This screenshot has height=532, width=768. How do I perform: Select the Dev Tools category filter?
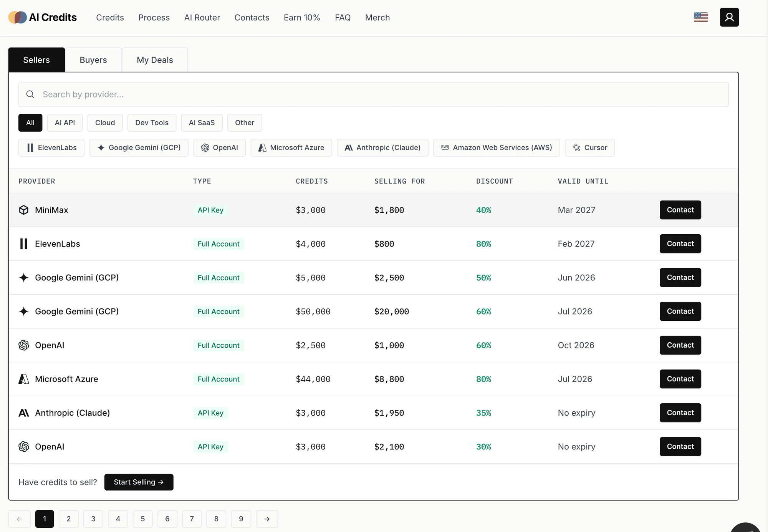point(152,123)
